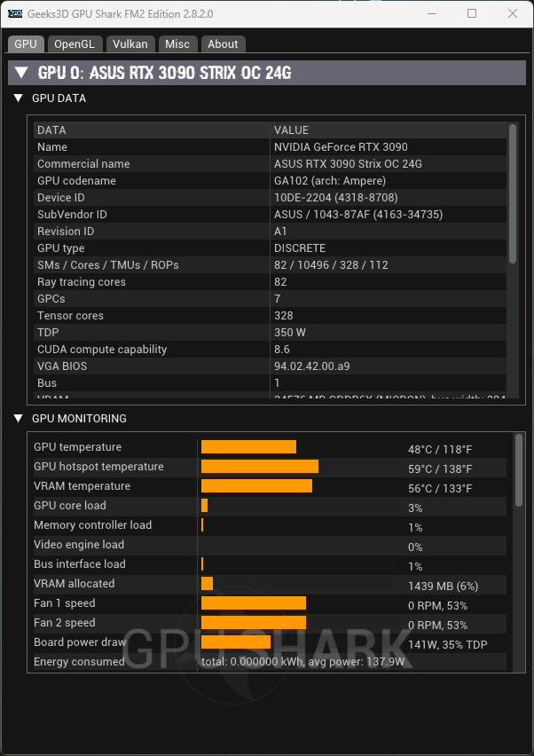Collapse the GPU MONITORING section triangle
Image resolution: width=534 pixels, height=756 pixels.
coord(19,419)
